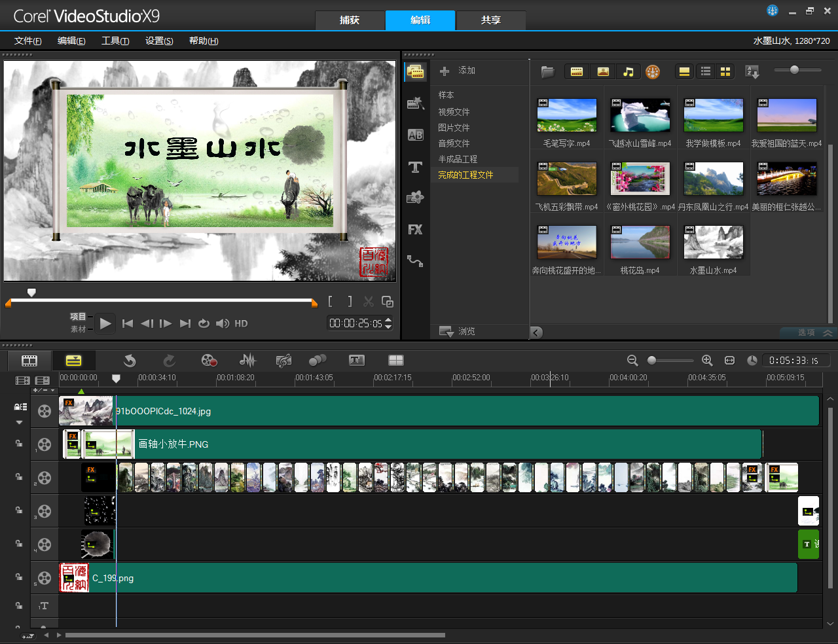Image resolution: width=838 pixels, height=644 pixels.
Task: Switch to Timeline view
Action: 74,361
